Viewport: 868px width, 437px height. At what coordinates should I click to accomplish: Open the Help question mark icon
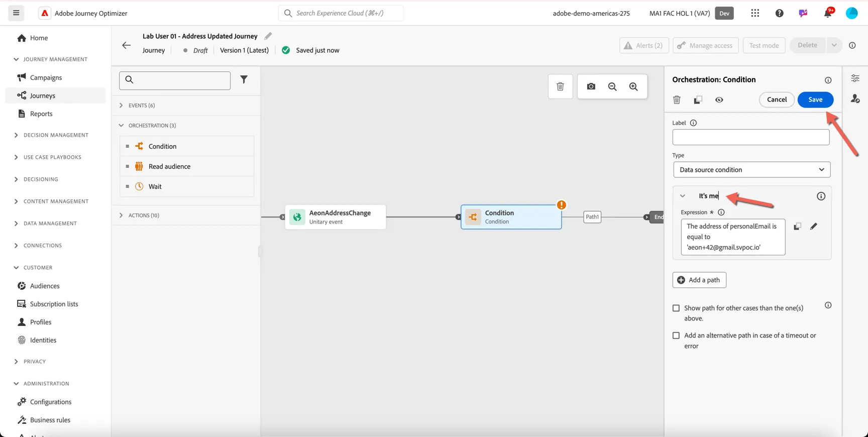(779, 13)
